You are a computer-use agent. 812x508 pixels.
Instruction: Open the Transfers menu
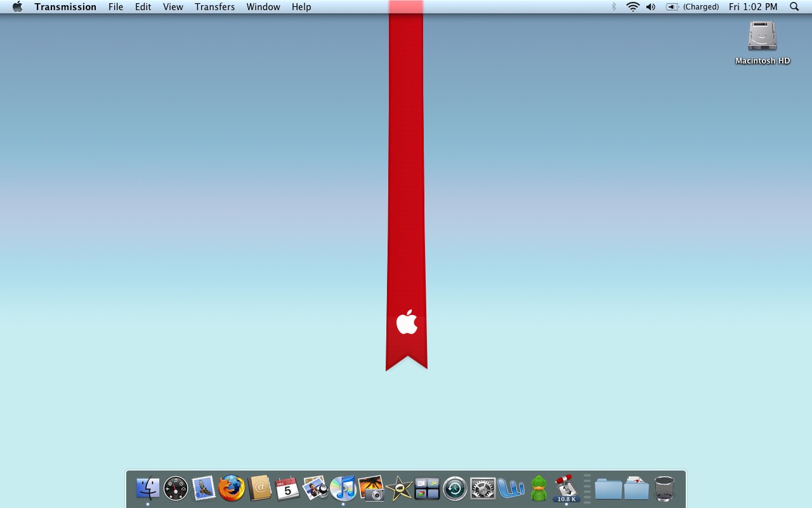214,7
